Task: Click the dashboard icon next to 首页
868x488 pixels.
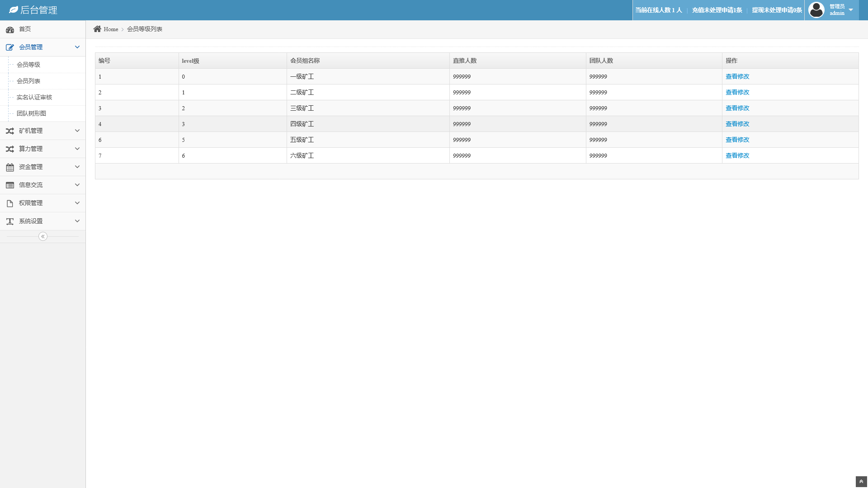Action: pyautogui.click(x=10, y=29)
